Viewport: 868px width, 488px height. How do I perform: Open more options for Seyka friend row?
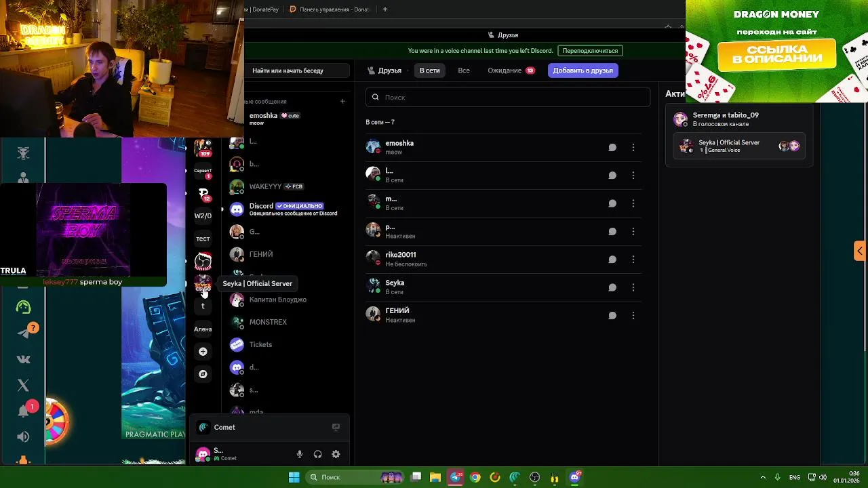pos(633,287)
